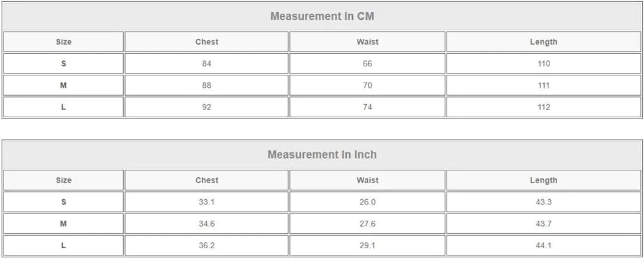Click size S row label in CM table
This screenshot has height=259, width=644.
click(63, 64)
